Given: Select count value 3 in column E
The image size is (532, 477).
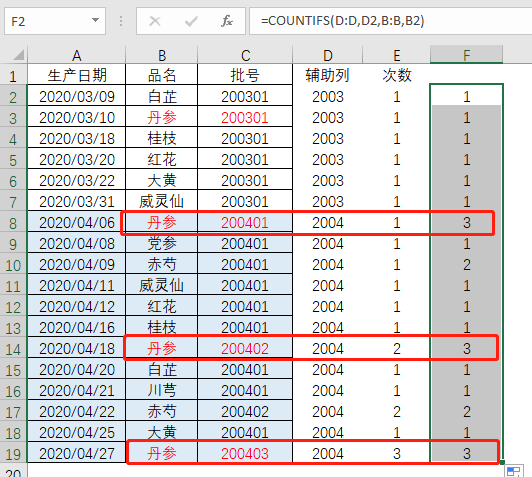Looking at the screenshot, I should tap(396, 453).
